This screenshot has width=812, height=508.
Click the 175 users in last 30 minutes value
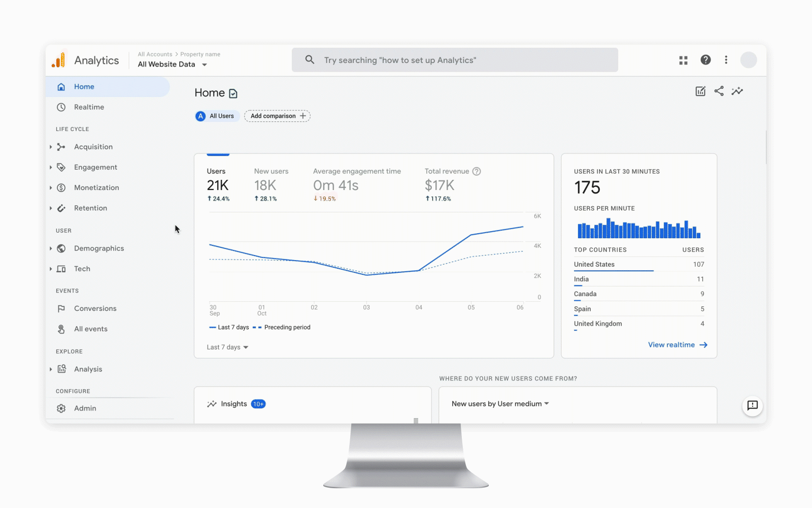[587, 187]
